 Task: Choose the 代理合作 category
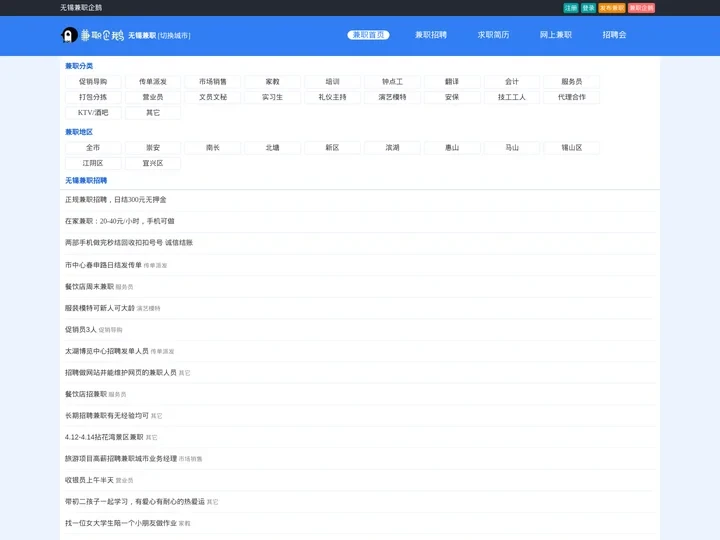572,97
